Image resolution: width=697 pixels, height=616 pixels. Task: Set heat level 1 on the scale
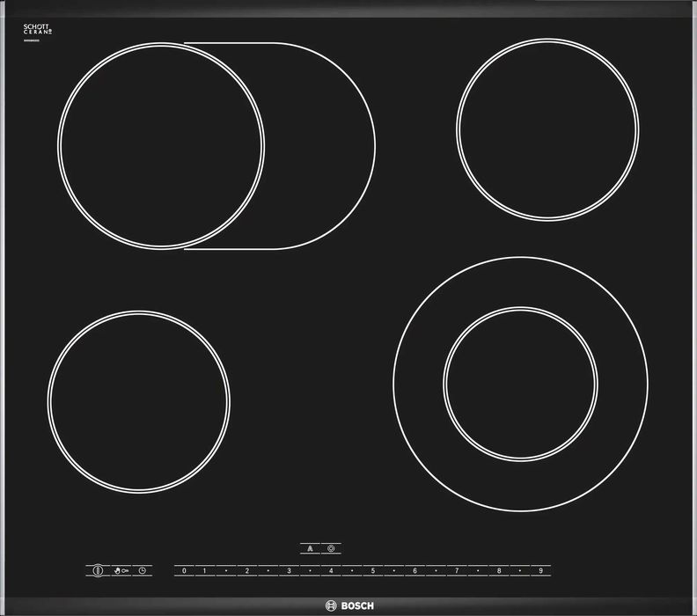pos(205,570)
